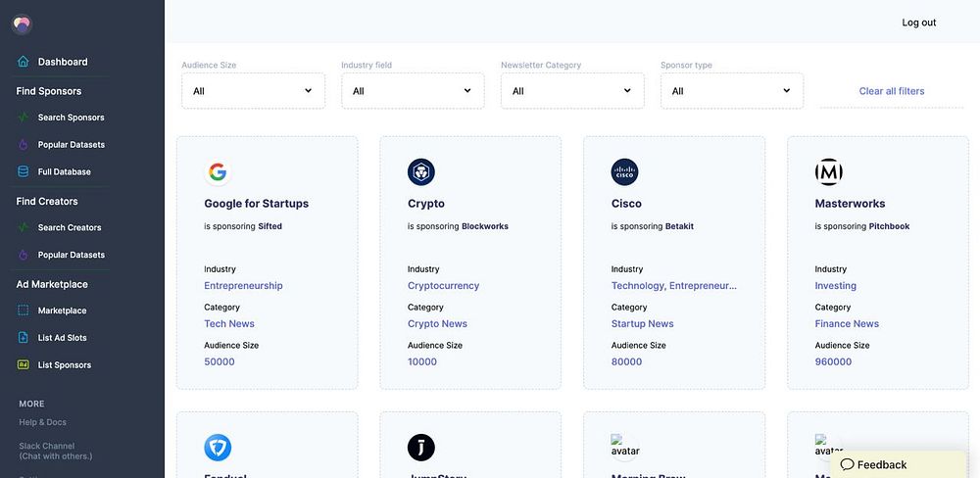Click Tech News category link
980x478 pixels.
point(229,323)
